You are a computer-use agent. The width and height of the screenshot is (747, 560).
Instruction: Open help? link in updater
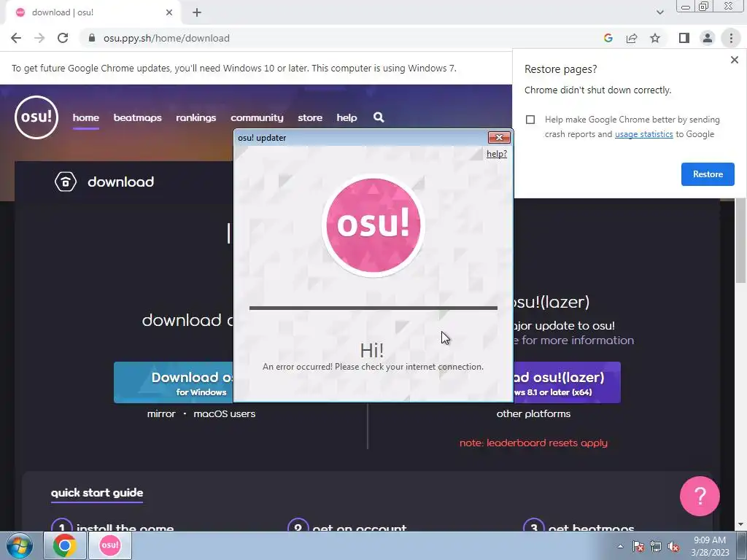click(x=496, y=154)
